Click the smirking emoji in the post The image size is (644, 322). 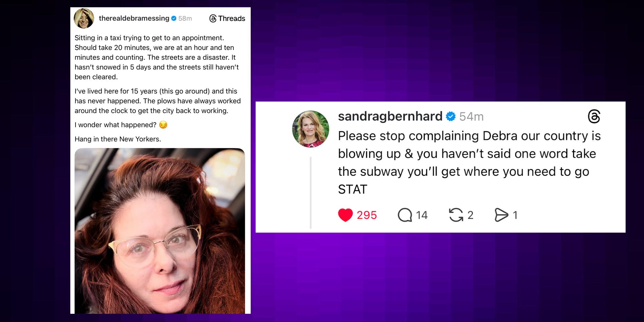163,125
